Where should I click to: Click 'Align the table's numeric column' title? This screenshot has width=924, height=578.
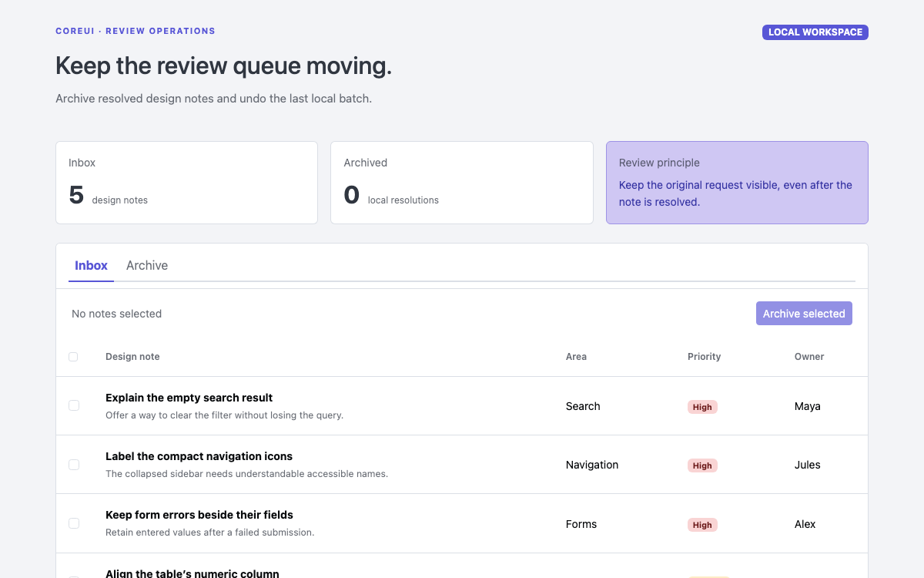pyautogui.click(x=192, y=573)
